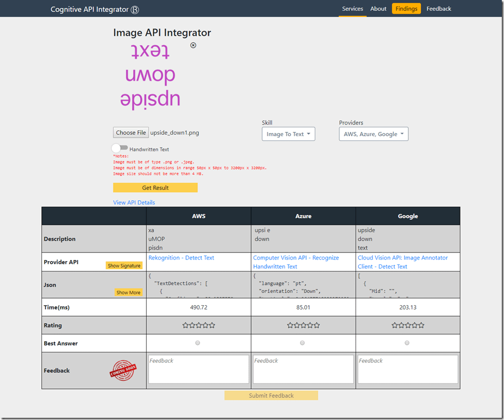This screenshot has height=420, width=504.
Task: Rate Google result with the first star
Action: pos(395,325)
